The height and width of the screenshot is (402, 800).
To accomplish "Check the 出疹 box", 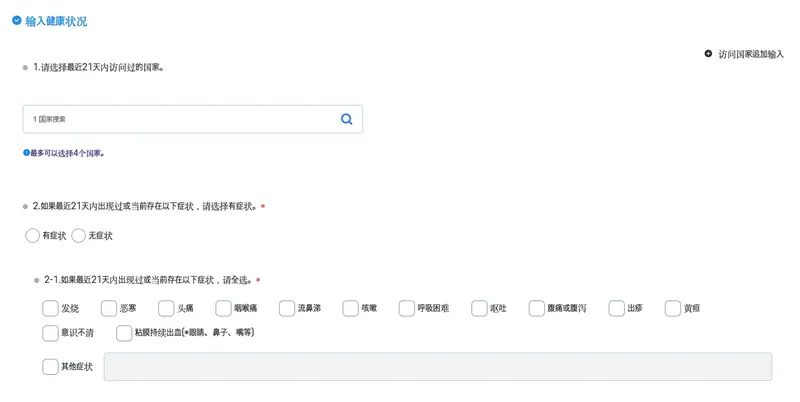I will tap(616, 308).
